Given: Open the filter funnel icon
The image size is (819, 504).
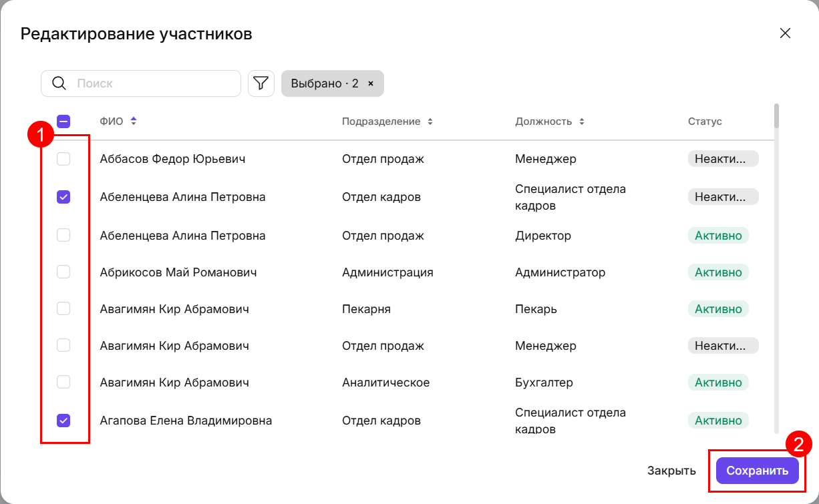Looking at the screenshot, I should tap(261, 83).
